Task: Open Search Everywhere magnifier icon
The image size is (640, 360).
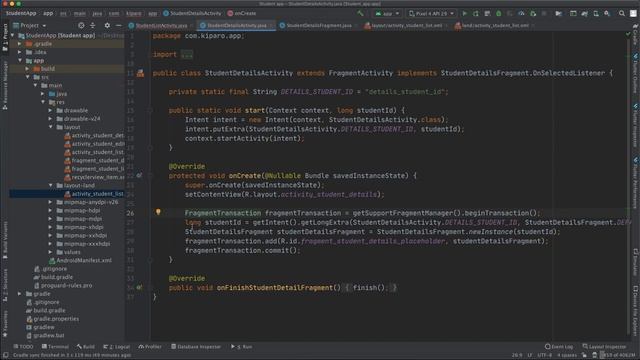Action: 622,13
